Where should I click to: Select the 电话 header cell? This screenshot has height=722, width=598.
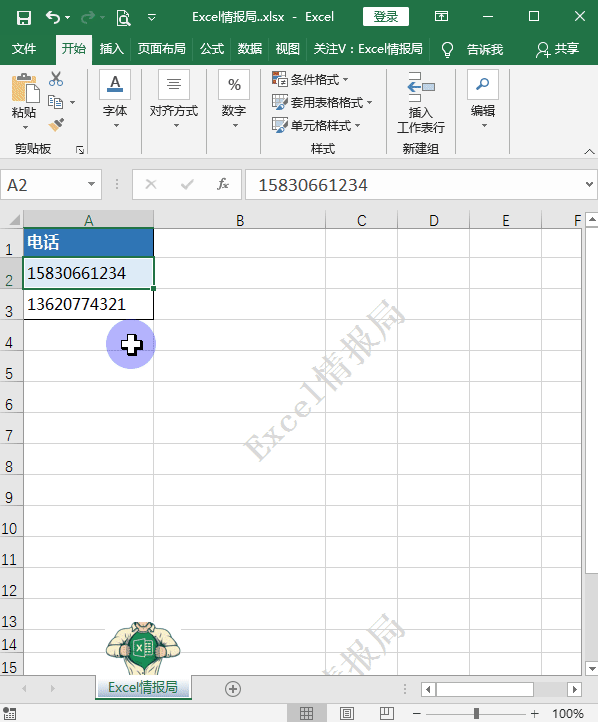(x=88, y=242)
